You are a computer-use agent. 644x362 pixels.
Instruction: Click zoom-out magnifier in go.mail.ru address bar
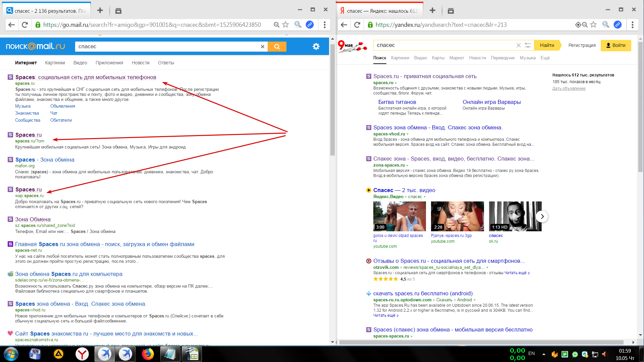click(x=276, y=24)
